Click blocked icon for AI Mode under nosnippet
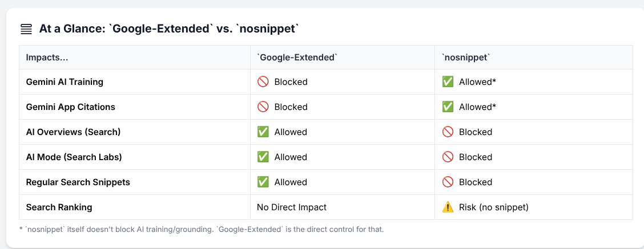The width and height of the screenshot is (644, 249). [x=448, y=157]
